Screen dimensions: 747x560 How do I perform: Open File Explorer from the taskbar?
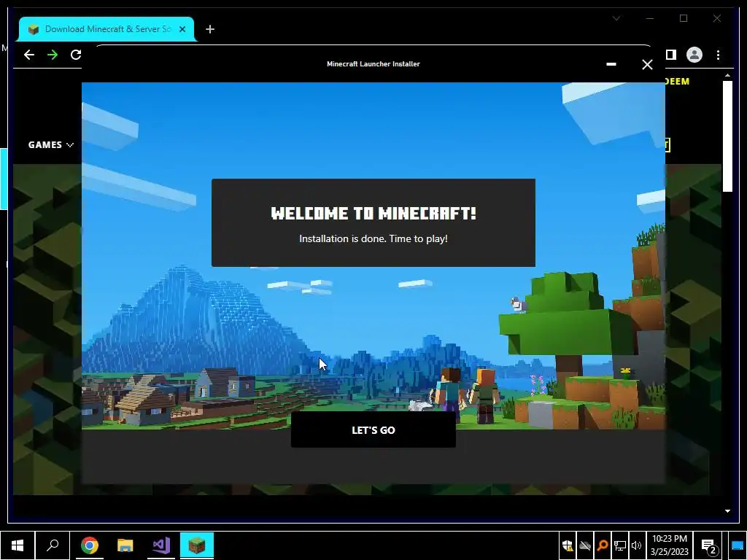(x=125, y=545)
